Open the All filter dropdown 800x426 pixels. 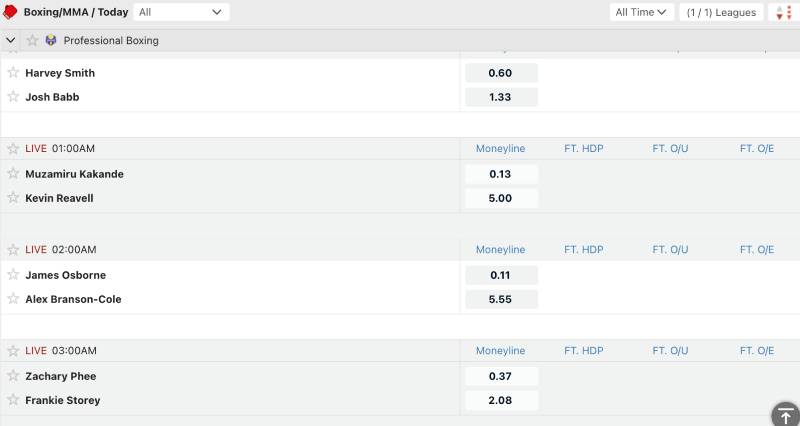pos(181,12)
